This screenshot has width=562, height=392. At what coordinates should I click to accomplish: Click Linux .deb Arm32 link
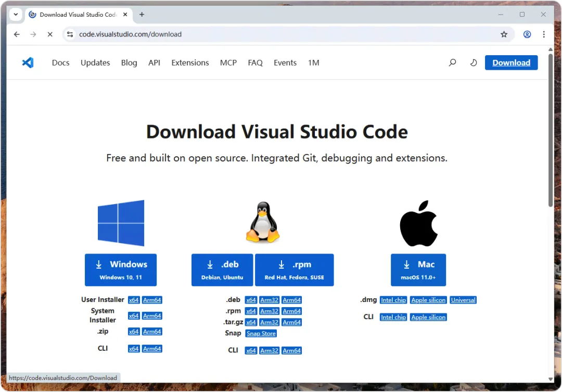point(269,300)
